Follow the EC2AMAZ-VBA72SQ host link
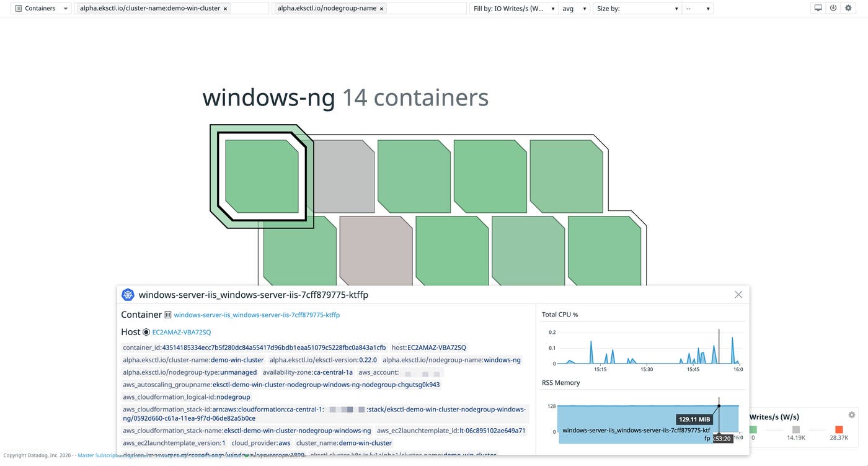Screen dimensions: 868x466 pyautogui.click(x=181, y=332)
